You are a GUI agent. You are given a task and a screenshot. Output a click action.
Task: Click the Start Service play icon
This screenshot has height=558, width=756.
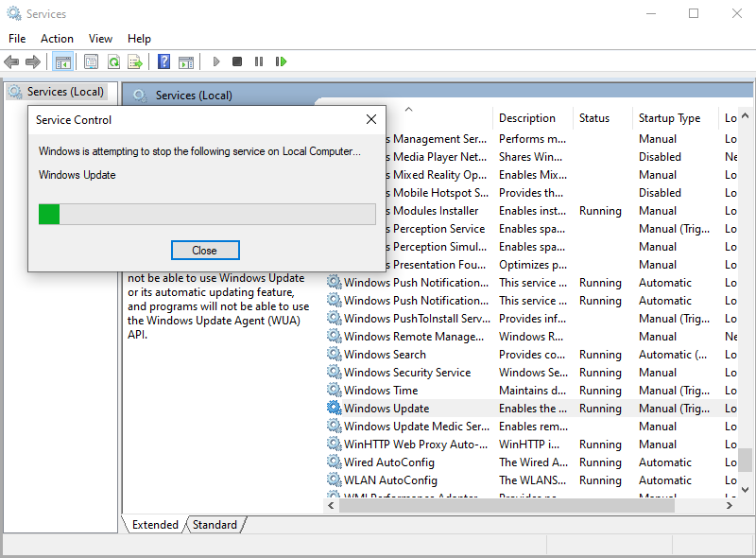point(216,61)
